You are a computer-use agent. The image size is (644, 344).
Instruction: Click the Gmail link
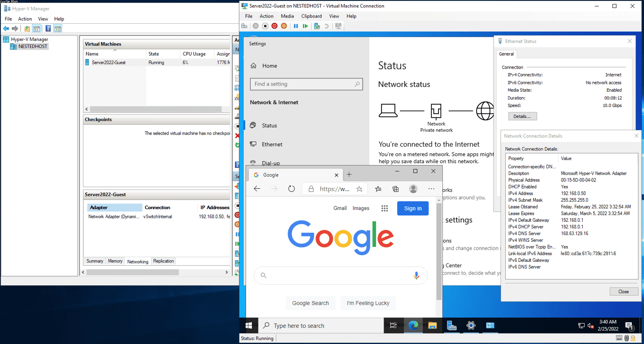point(340,208)
